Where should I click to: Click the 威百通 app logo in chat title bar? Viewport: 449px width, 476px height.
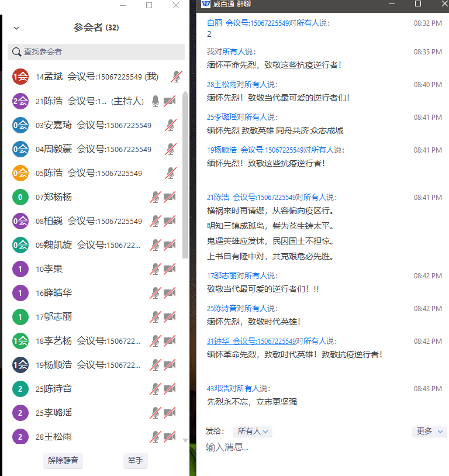click(x=206, y=4)
